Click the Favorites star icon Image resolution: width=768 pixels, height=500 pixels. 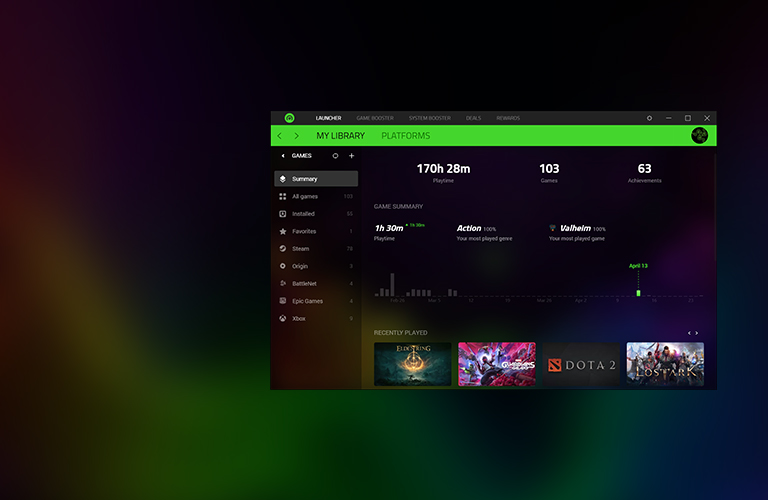pyautogui.click(x=283, y=231)
